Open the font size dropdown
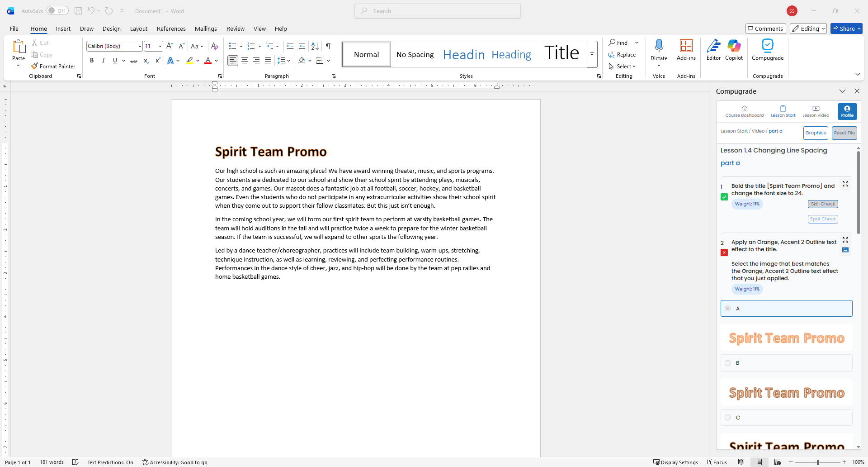The height and width of the screenshot is (467, 868). coord(160,46)
